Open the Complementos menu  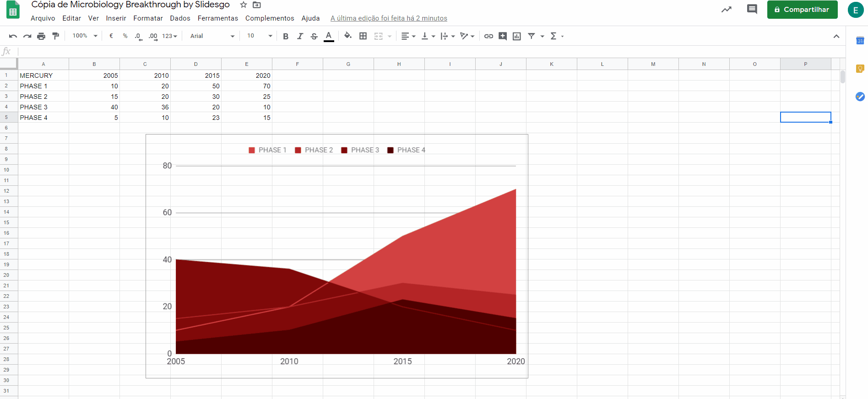pos(270,18)
